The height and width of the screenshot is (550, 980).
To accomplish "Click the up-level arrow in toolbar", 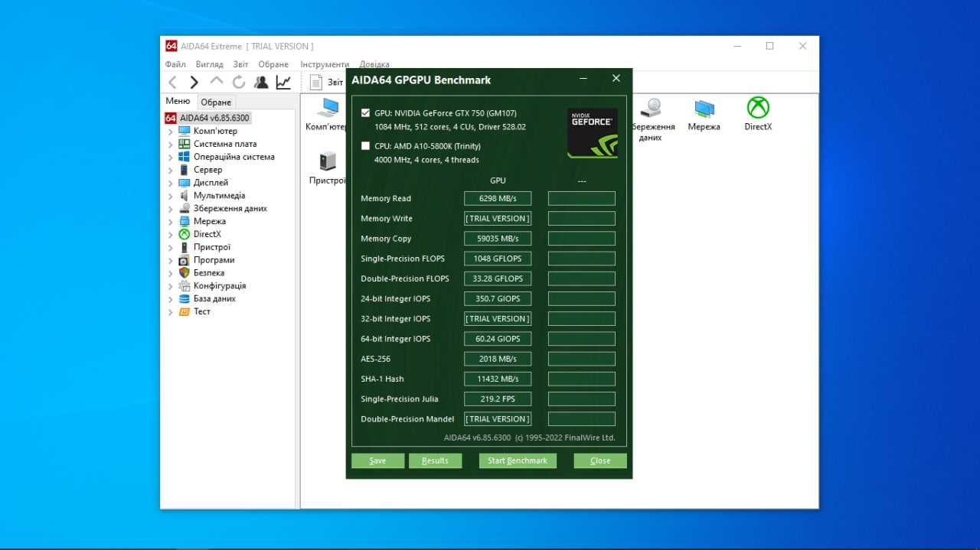I will (x=217, y=81).
